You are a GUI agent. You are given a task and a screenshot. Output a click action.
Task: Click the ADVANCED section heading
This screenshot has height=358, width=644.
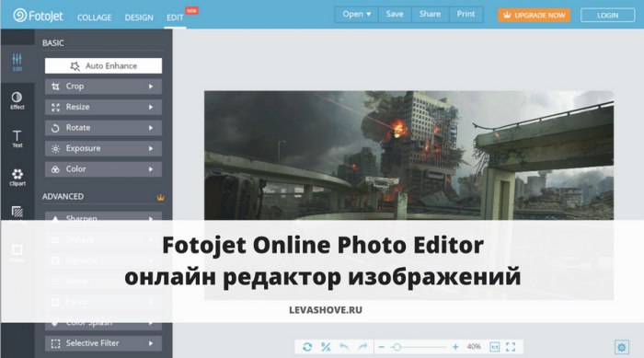63,196
